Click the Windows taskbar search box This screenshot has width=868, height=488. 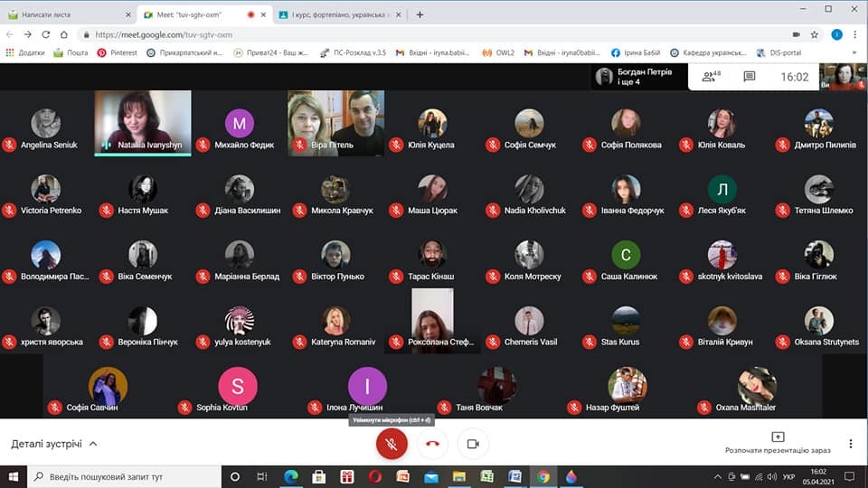coord(127,476)
